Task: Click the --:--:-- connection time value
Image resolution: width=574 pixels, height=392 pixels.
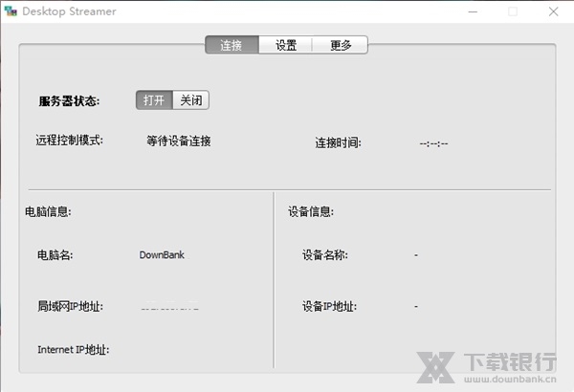Action: point(433,143)
